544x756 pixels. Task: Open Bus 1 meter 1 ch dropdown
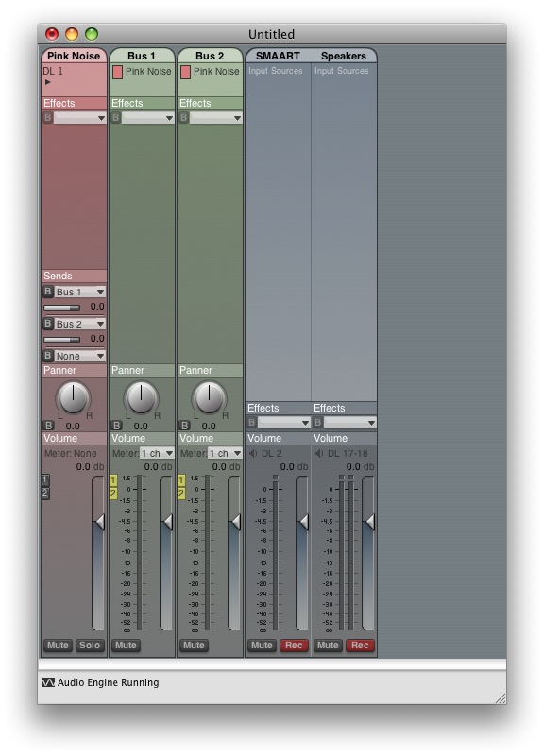157,453
